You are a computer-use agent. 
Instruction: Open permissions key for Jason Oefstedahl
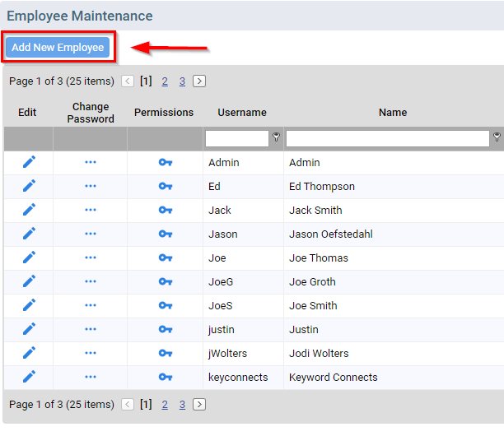166,234
